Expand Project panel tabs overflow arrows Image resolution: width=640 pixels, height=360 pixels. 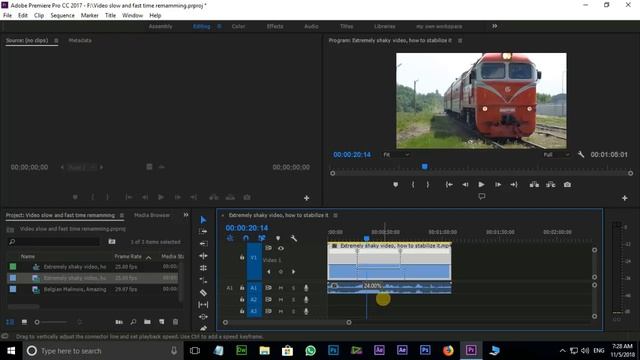[186, 215]
